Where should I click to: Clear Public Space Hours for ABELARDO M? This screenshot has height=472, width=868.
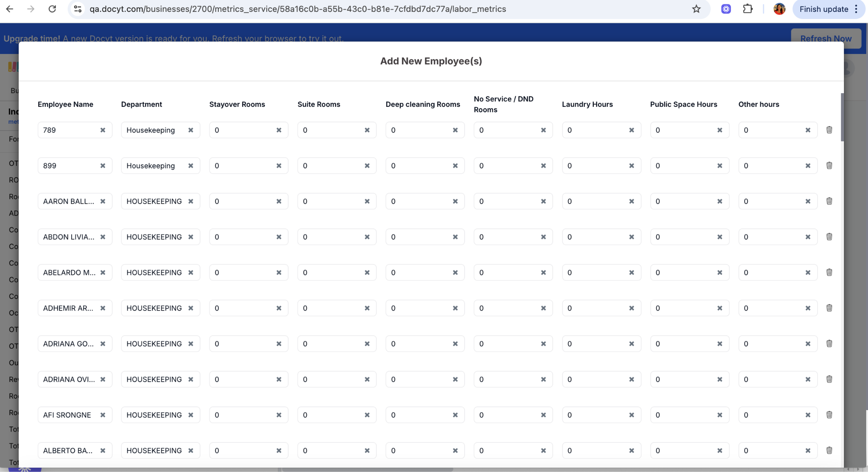pos(719,272)
